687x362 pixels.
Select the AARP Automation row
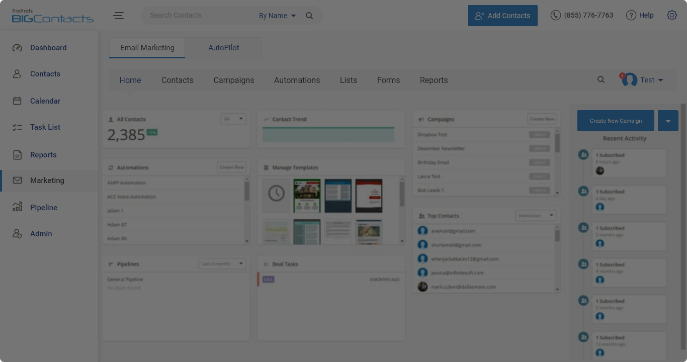(x=174, y=183)
